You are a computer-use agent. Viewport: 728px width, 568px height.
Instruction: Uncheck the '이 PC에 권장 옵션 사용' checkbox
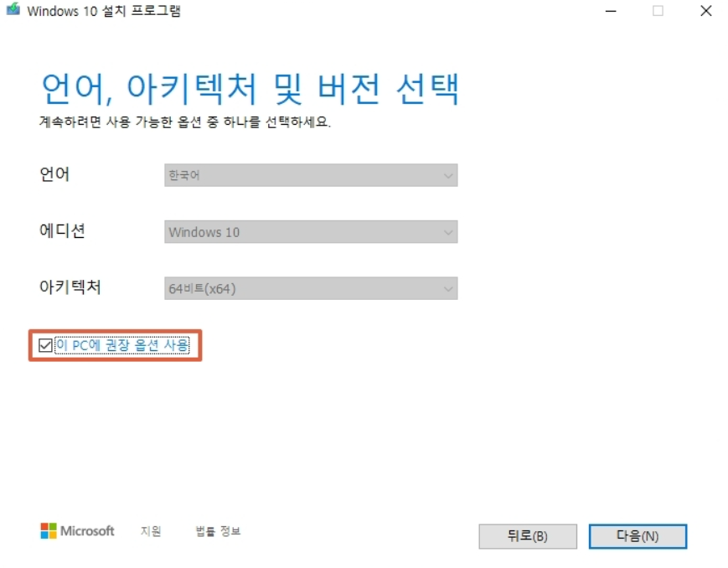(x=45, y=345)
